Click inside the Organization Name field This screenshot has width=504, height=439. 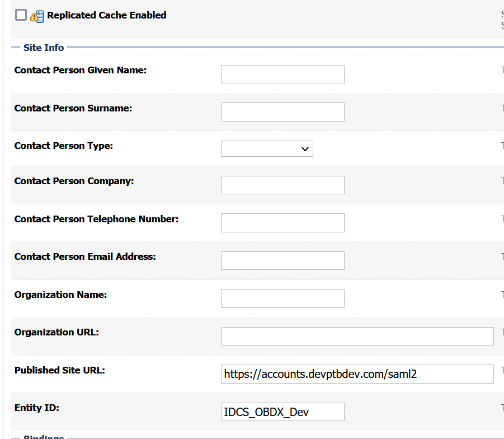pyautogui.click(x=282, y=298)
